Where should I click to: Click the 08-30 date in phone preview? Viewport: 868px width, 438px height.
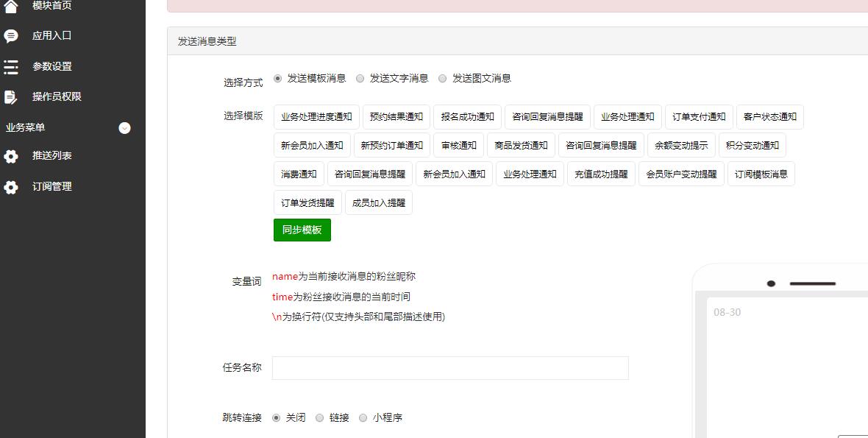click(727, 312)
